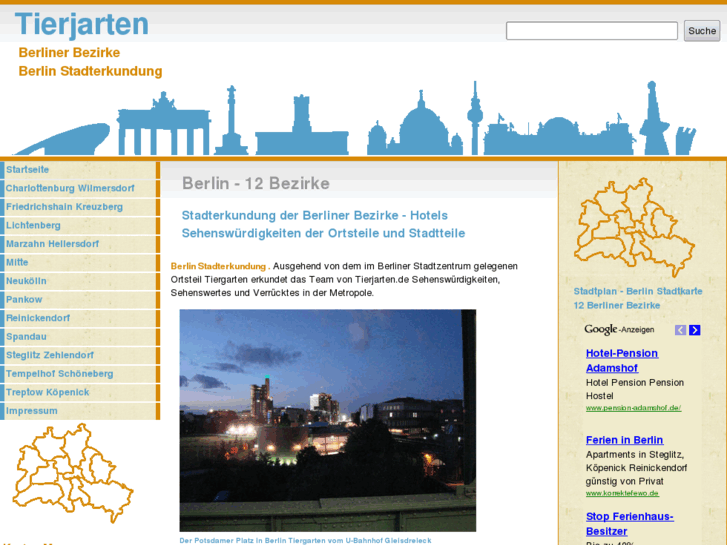Click the Victory Column silhouette in banner
727x545 pixels.
(x=231, y=120)
